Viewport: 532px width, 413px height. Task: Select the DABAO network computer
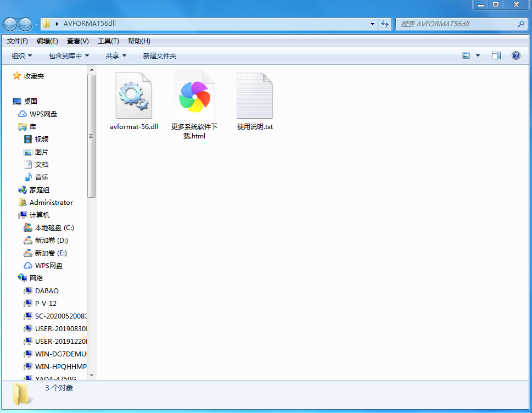pos(41,291)
